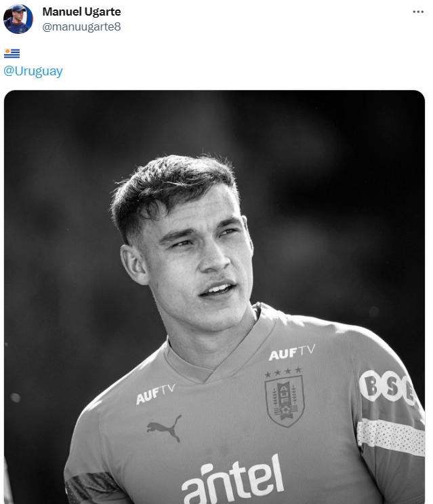The height and width of the screenshot is (504, 433).
Task: Click the player's neck in the photo
Action: click(203, 332)
